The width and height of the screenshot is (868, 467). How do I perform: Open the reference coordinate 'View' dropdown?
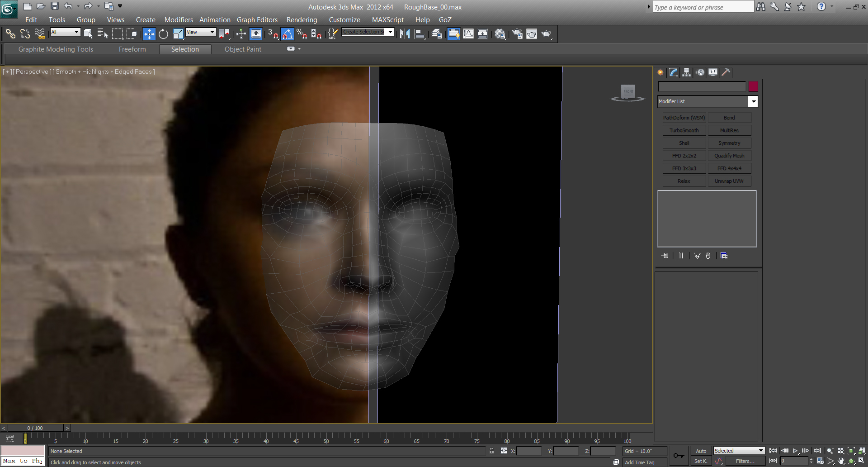pos(201,32)
